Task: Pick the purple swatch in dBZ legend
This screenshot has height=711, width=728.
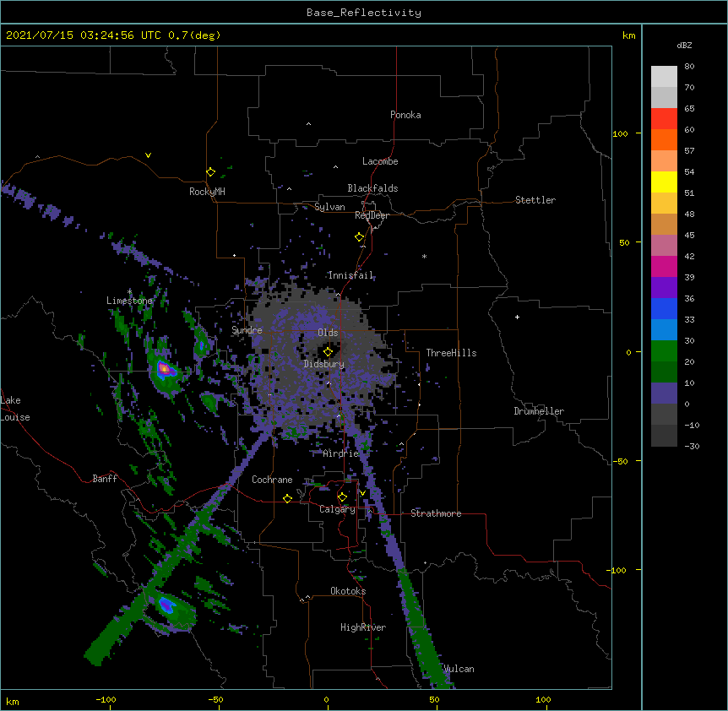Action: click(664, 288)
